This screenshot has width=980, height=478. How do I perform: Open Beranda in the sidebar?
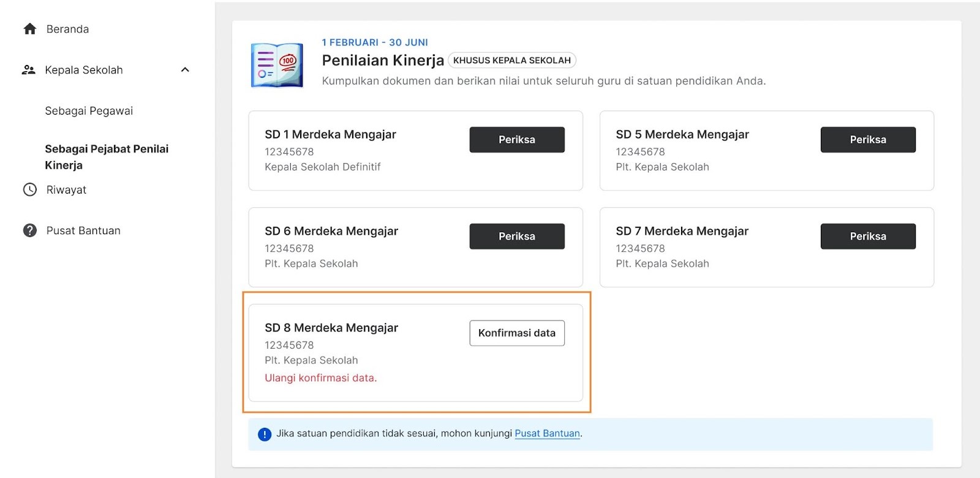[67, 29]
